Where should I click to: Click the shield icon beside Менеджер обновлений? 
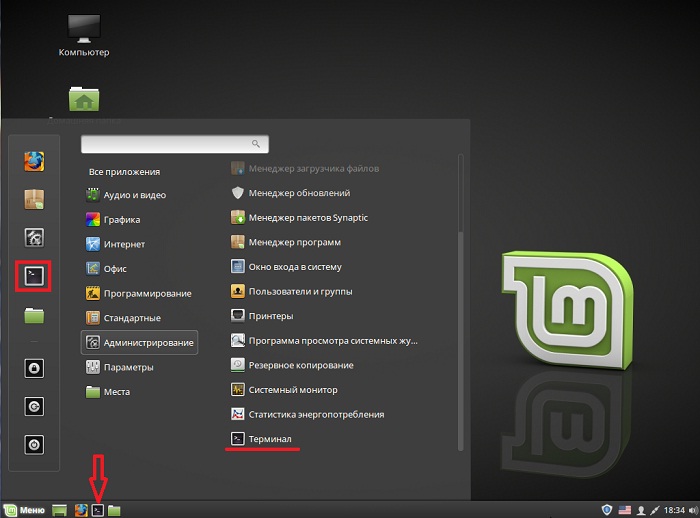click(x=238, y=193)
